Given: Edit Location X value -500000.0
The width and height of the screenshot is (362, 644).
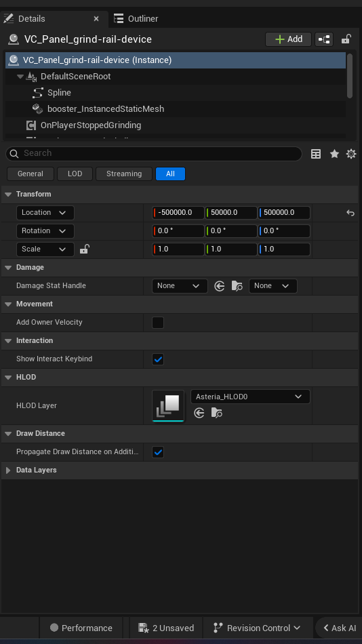Looking at the screenshot, I should pyautogui.click(x=178, y=213).
